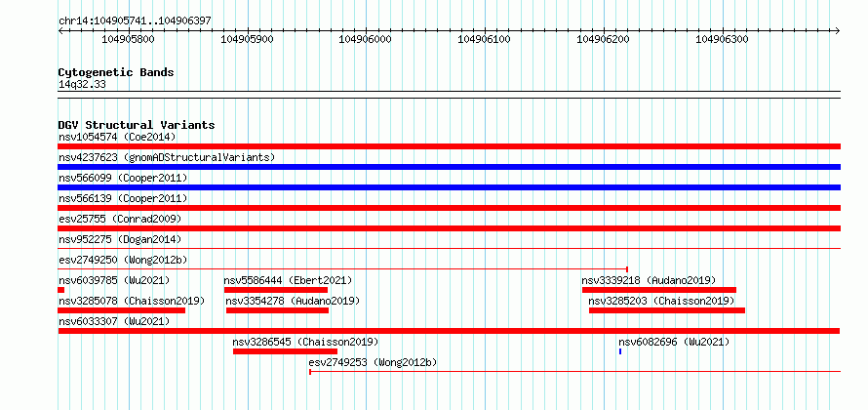This screenshot has width=868, height=410.
Task: Click the red bar of nsv3285203
Action: 667,310
